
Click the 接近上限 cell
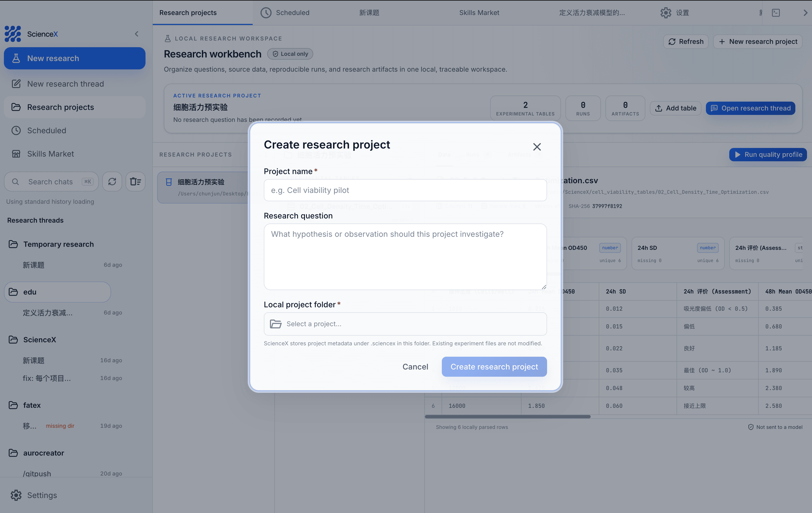[717, 406]
